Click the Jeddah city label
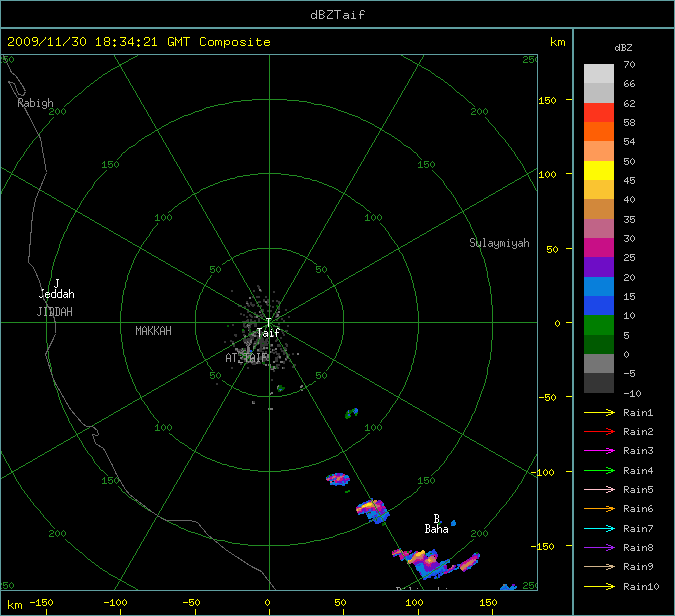Screen dimensions: 675x616 click(x=56, y=294)
